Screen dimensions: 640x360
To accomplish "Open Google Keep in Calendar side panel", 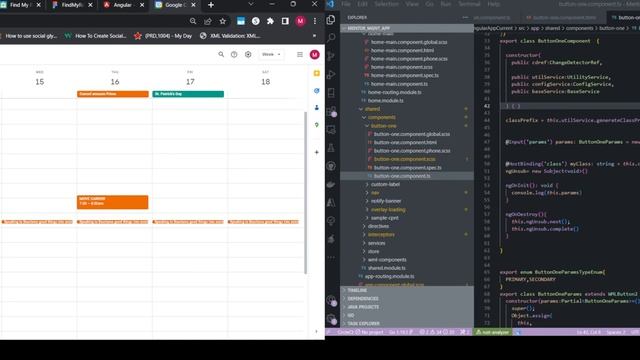I will (316, 73).
